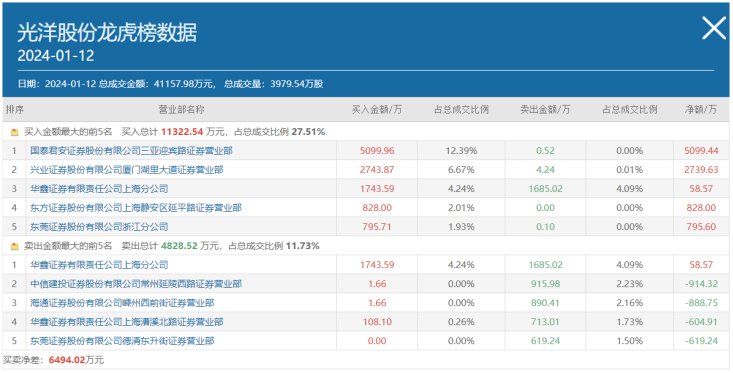Select net amount value -619.24

click(701, 341)
